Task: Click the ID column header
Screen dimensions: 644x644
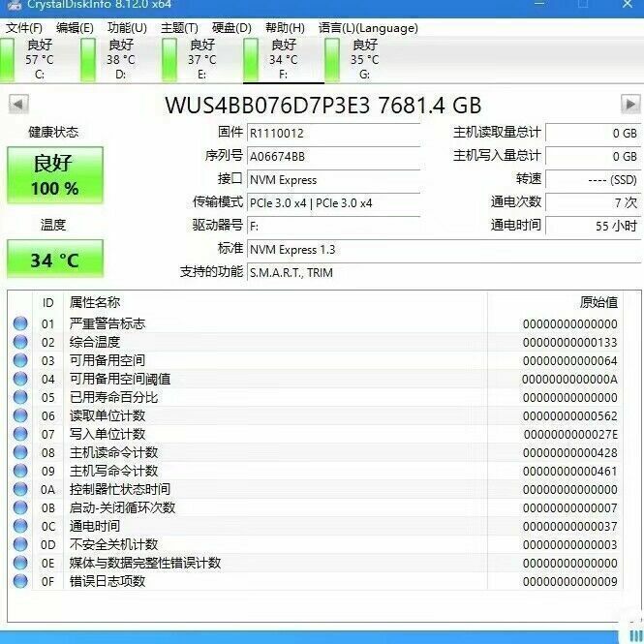Action: tap(48, 303)
